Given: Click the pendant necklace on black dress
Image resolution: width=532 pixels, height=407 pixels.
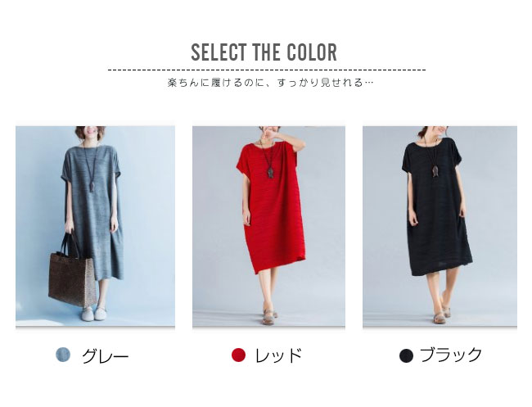Looking at the screenshot, I should (435, 170).
